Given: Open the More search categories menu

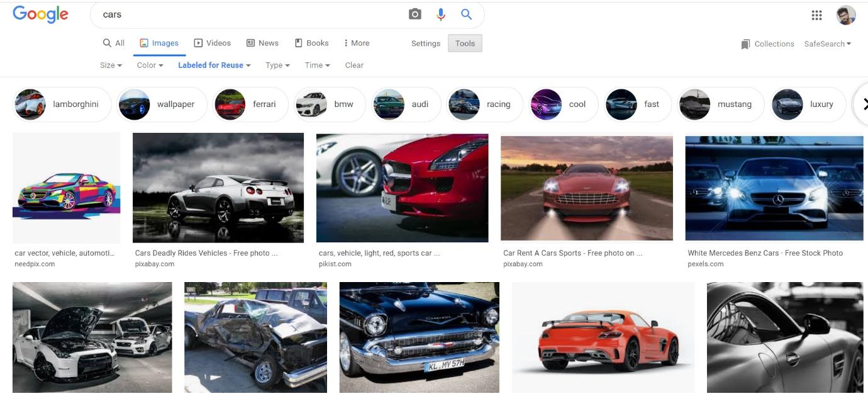Looking at the screenshot, I should click(357, 43).
